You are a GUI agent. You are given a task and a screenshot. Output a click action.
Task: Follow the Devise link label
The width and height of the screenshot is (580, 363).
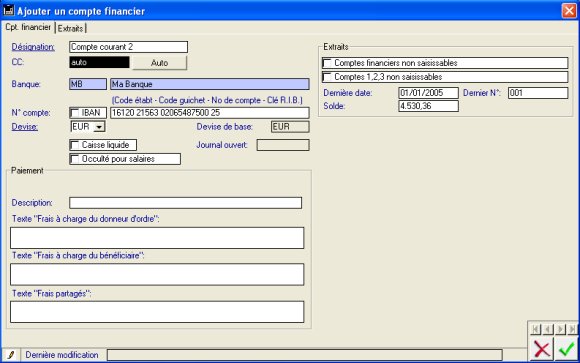point(24,127)
